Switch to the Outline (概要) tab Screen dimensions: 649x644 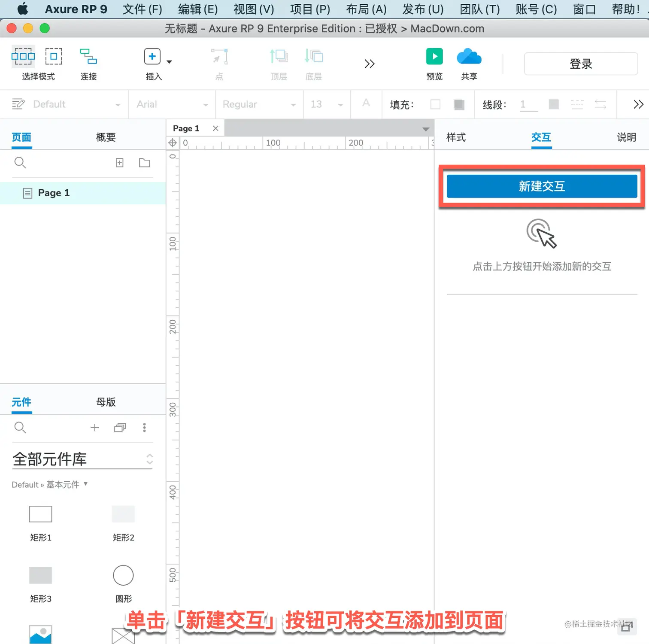pyautogui.click(x=106, y=137)
